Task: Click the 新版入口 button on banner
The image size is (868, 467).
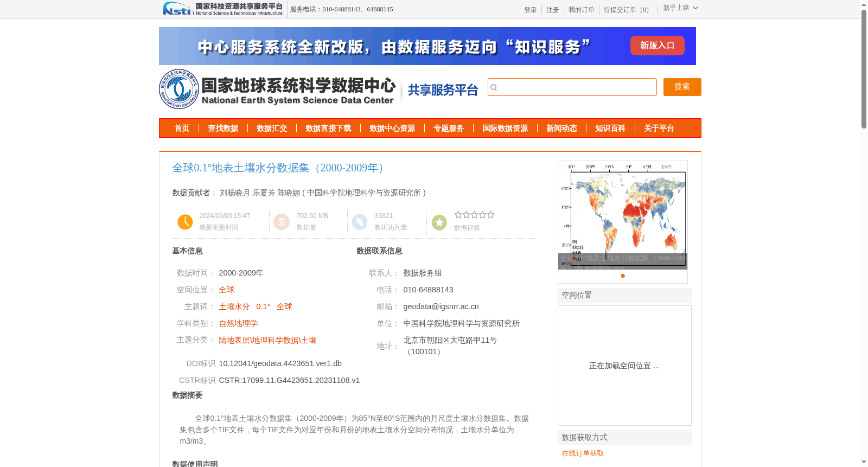Action: [658, 46]
